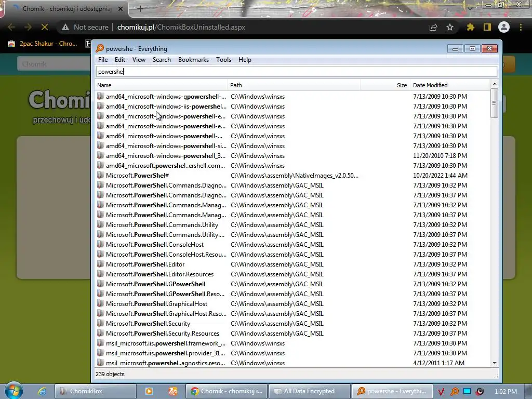The width and height of the screenshot is (532, 399).
Task: Sort results by Path column header
Action: click(294, 85)
